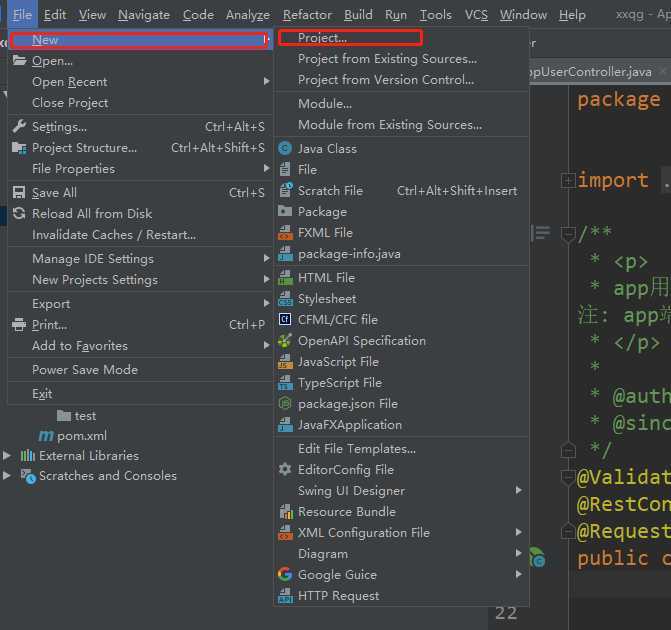Select the test folder in project tree
671x630 pixels.
(x=85, y=416)
